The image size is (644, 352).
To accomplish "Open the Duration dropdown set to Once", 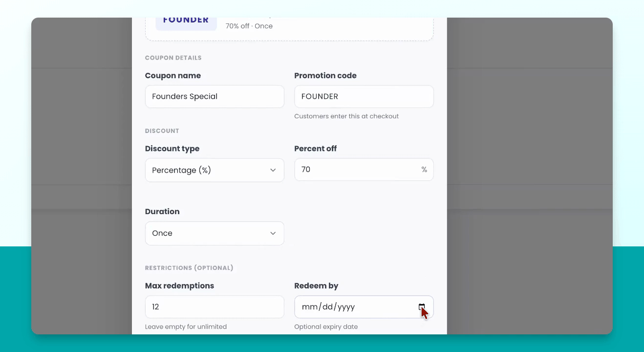I will (x=215, y=233).
